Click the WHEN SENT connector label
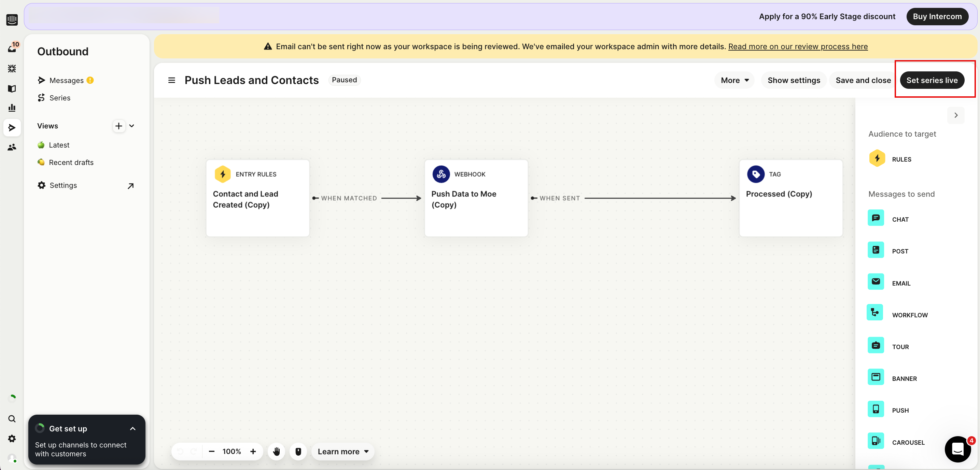 click(560, 198)
